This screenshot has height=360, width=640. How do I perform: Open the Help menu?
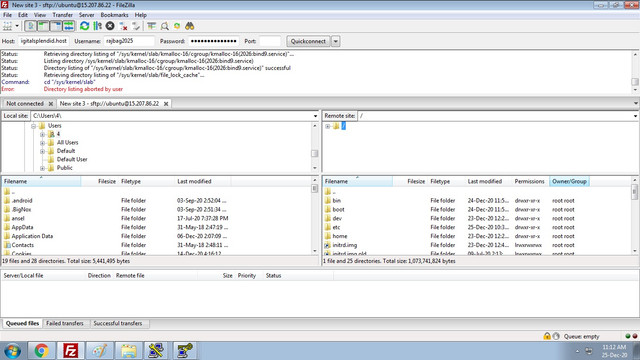[140, 15]
